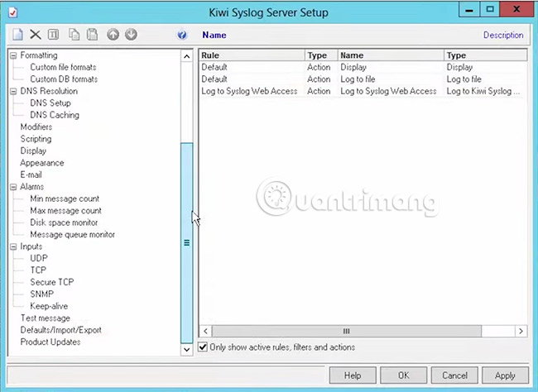Screen dimensions: 538x392
Task: Select Scripting in the tree
Action: (x=36, y=139)
